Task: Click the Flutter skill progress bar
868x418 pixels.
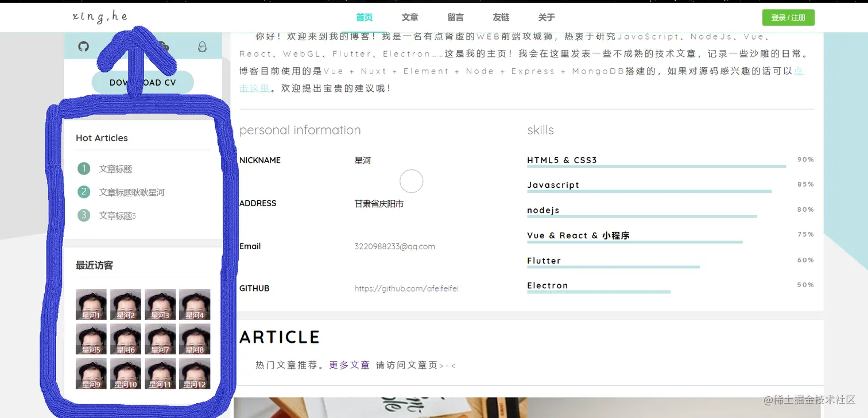Action: [613, 266]
